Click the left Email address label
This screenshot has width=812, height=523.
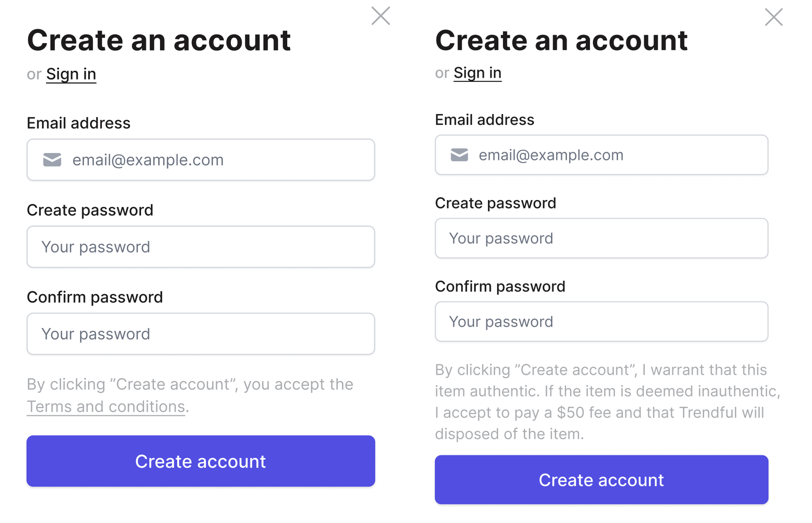(x=79, y=123)
